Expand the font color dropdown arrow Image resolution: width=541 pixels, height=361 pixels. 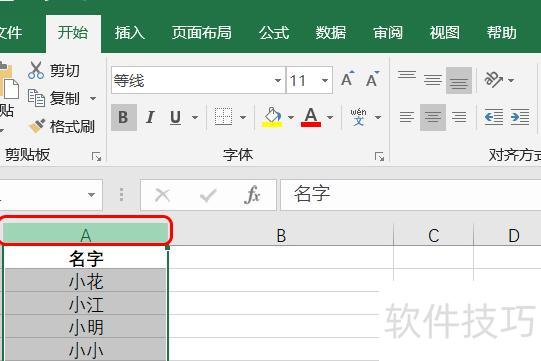330,117
